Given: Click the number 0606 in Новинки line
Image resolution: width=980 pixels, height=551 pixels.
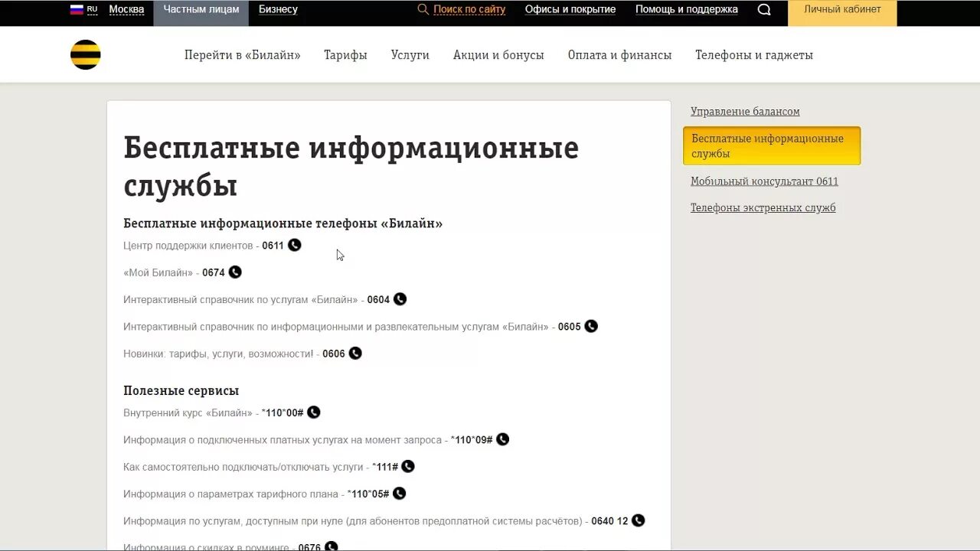Looking at the screenshot, I should click(334, 354).
